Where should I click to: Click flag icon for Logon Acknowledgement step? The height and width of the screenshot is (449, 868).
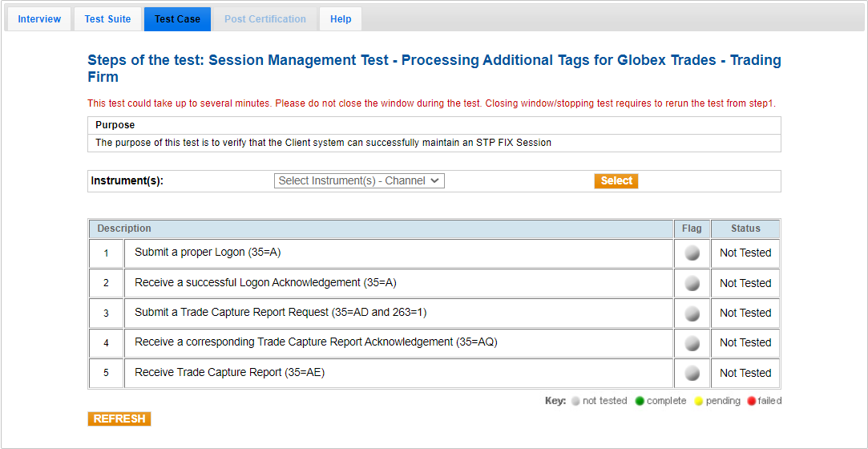[x=692, y=283]
